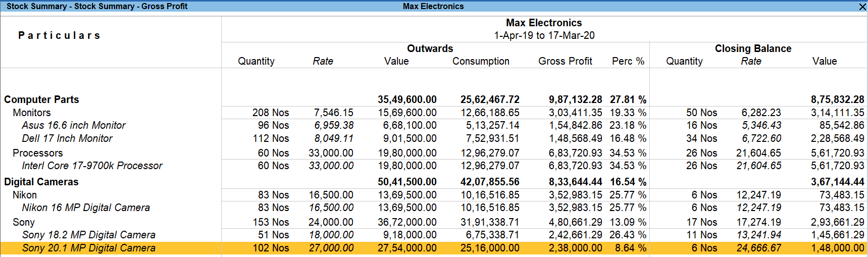Expand the Digital Cameras stock group
Image resolution: width=868 pixels, height=257 pixels.
41,182
